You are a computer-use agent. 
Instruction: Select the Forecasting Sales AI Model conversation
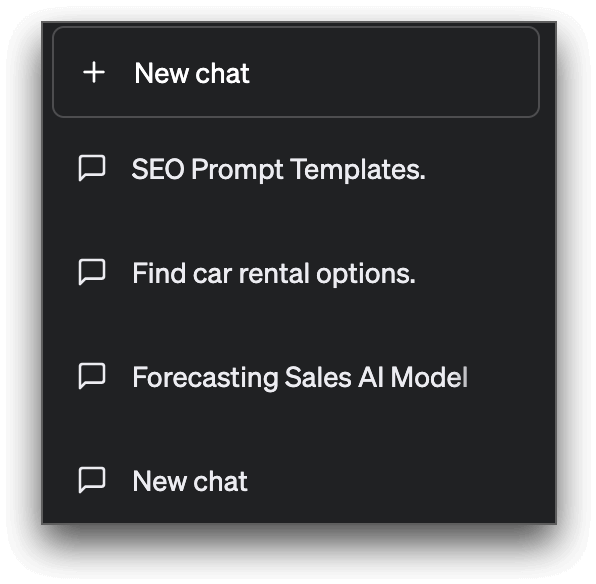[x=296, y=377]
